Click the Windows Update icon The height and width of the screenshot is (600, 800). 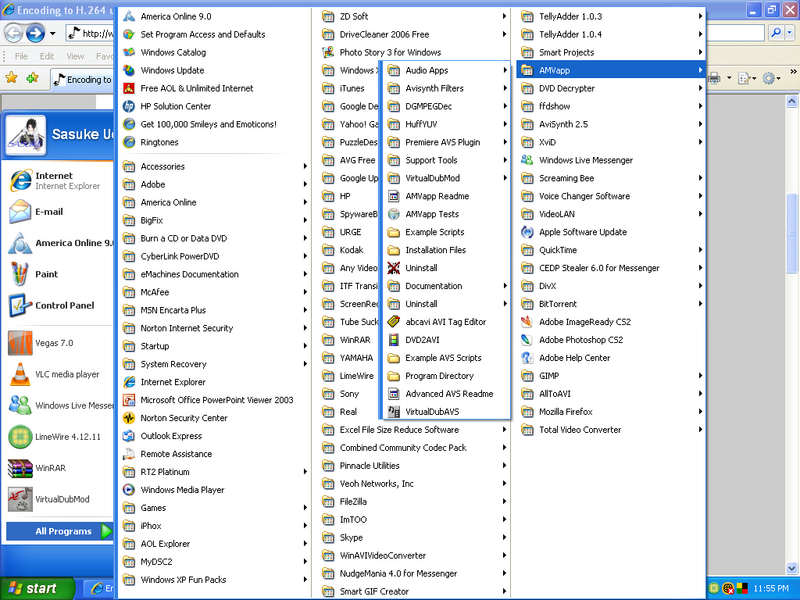pyautogui.click(x=129, y=70)
